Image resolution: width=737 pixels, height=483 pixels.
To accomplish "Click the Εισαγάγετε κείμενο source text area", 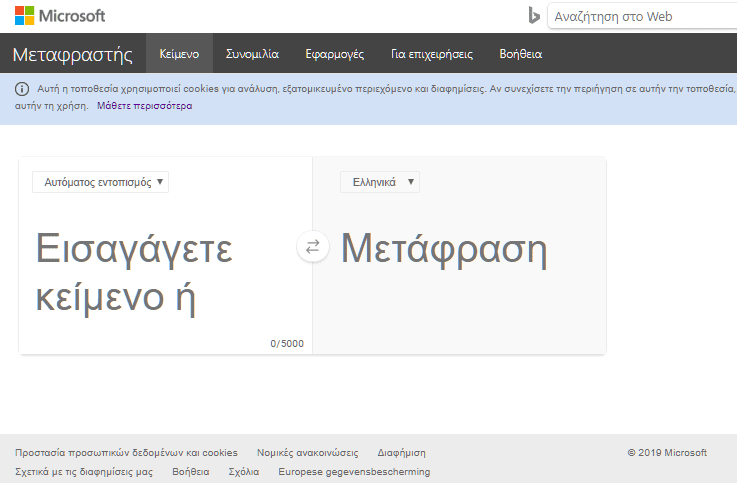I will point(165,273).
